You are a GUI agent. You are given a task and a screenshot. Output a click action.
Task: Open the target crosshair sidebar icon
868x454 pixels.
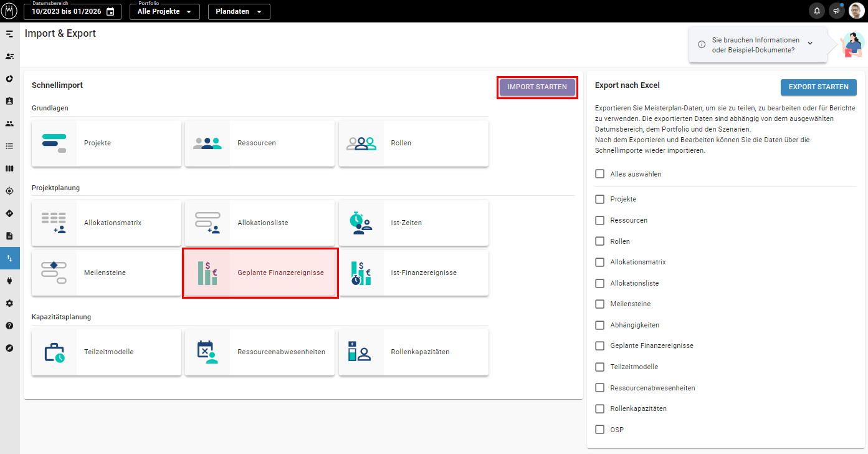9,191
